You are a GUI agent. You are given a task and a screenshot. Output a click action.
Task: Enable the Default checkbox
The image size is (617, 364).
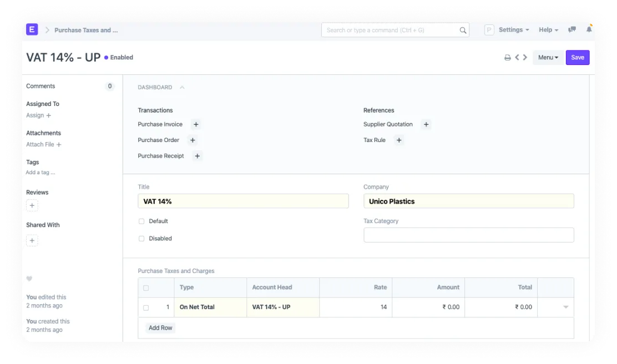coord(141,221)
